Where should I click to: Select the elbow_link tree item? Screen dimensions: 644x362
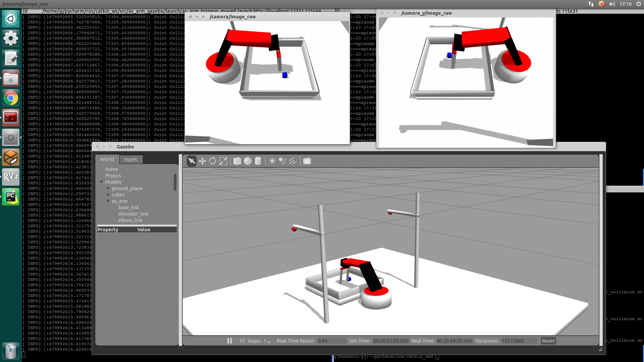tap(130, 220)
